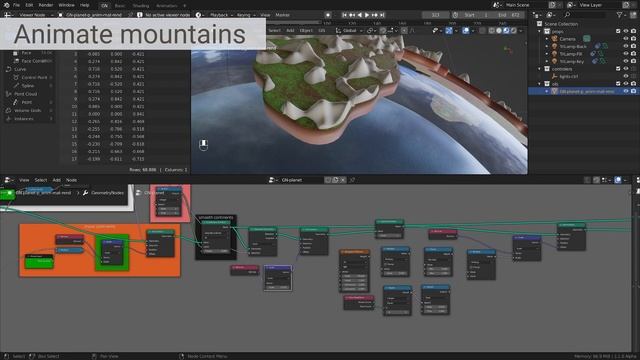Play the animation forward
The image size is (640, 360).
pos(367,15)
